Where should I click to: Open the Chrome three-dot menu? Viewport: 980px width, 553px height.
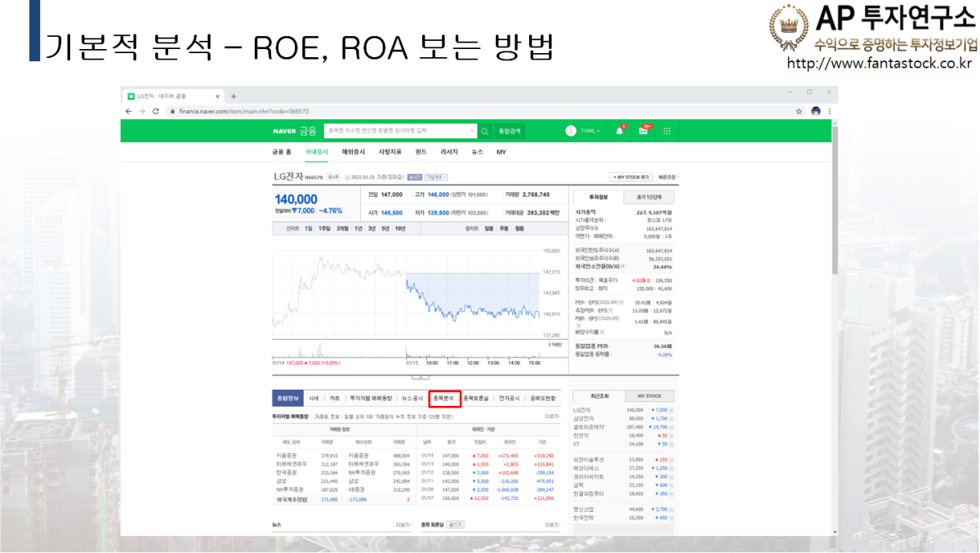(829, 111)
